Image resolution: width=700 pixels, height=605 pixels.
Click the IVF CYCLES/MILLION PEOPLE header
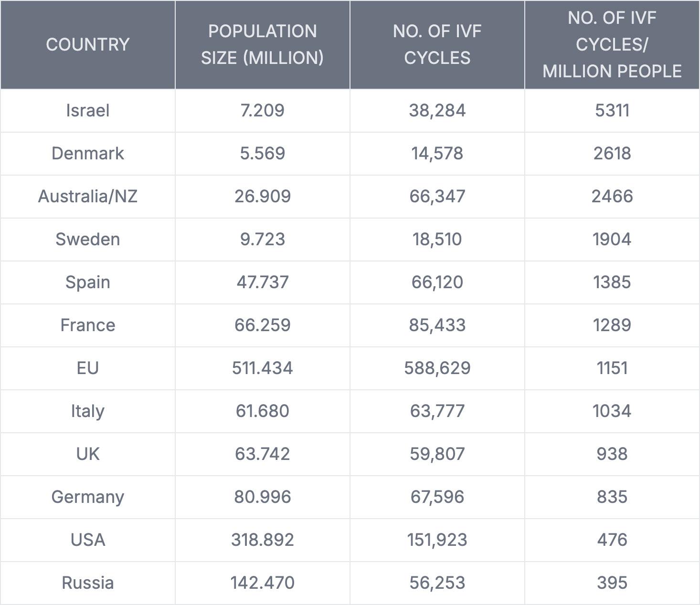coord(612,44)
